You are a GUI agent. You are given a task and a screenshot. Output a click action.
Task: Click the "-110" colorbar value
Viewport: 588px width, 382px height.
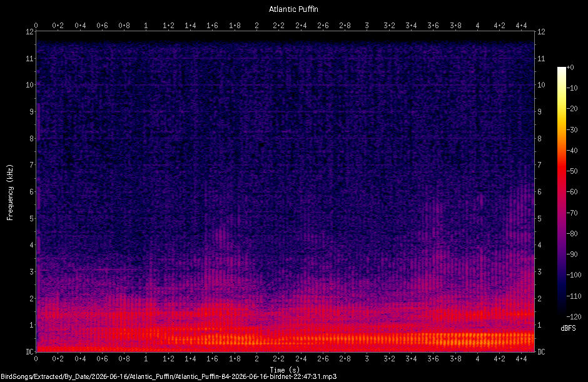pyautogui.click(x=574, y=296)
